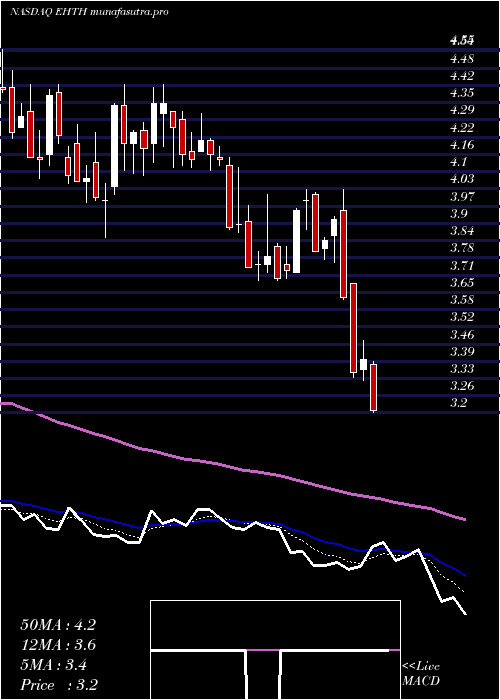
Task: Click the 3.52 price axis label
Action: pos(462,317)
